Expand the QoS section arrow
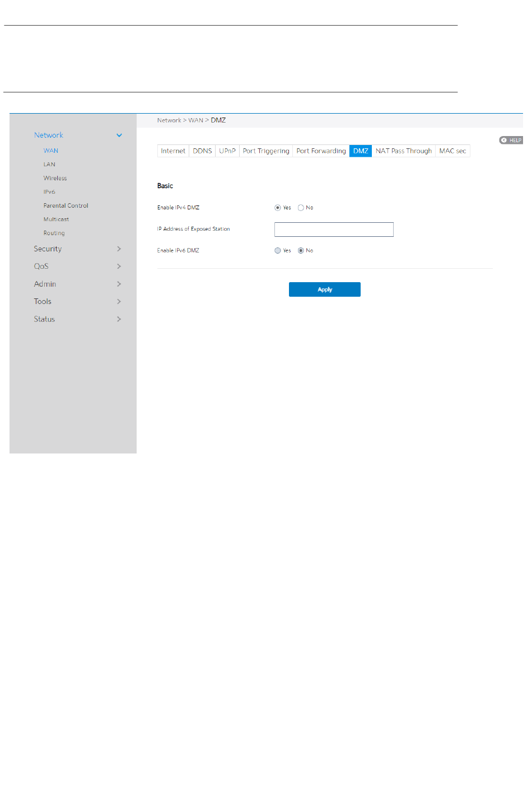Screen dimensions: 532x795 coord(119,266)
